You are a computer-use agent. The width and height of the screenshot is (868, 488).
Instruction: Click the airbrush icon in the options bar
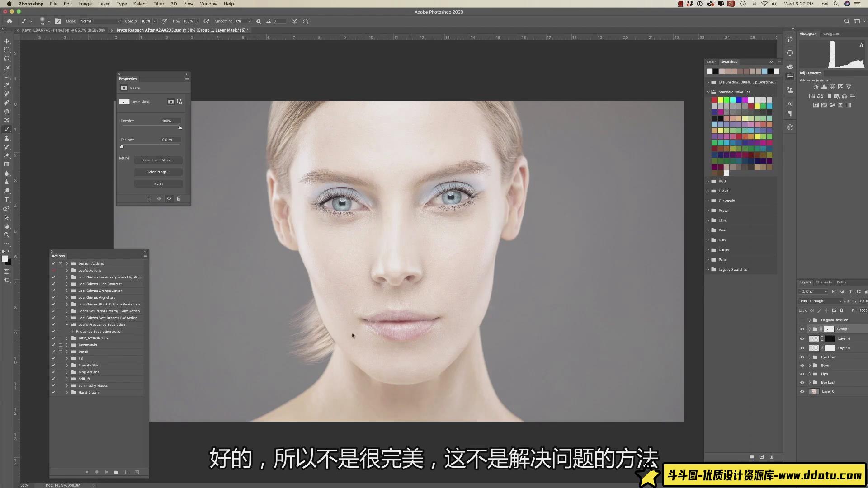207,21
